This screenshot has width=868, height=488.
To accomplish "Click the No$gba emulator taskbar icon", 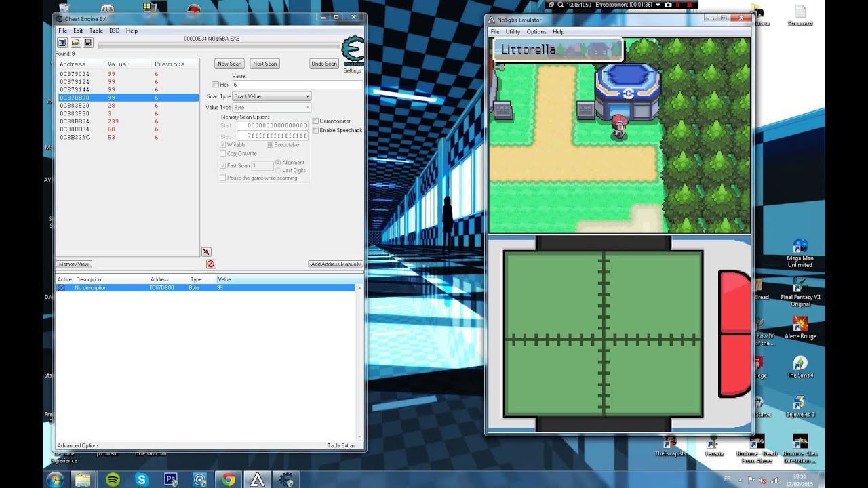I will pos(257,479).
